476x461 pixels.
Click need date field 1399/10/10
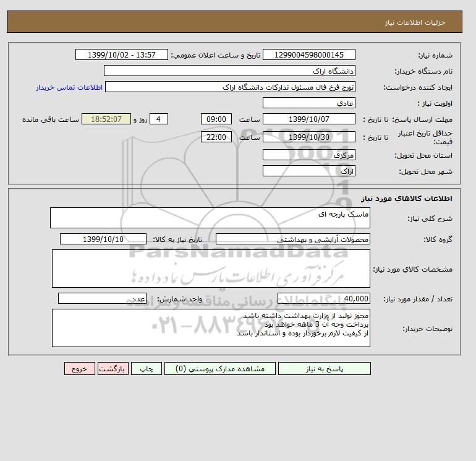[x=103, y=239]
